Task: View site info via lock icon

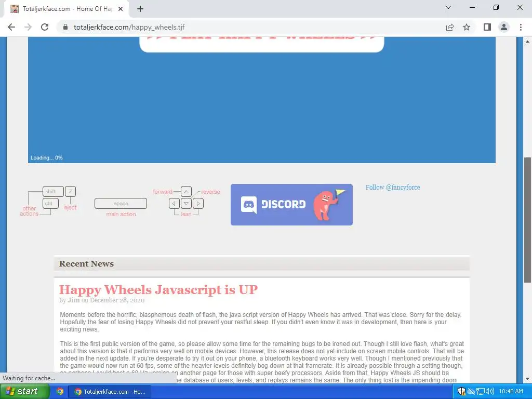Action: click(x=65, y=27)
